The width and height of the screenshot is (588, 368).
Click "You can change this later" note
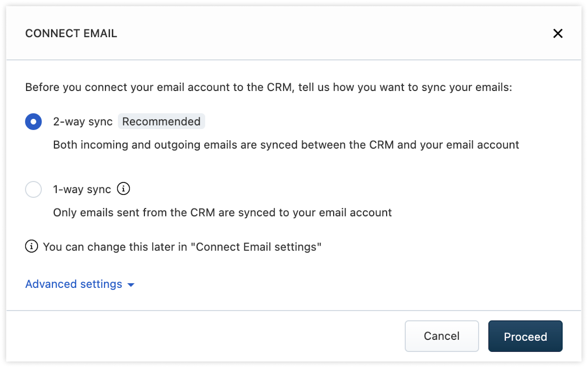point(182,247)
